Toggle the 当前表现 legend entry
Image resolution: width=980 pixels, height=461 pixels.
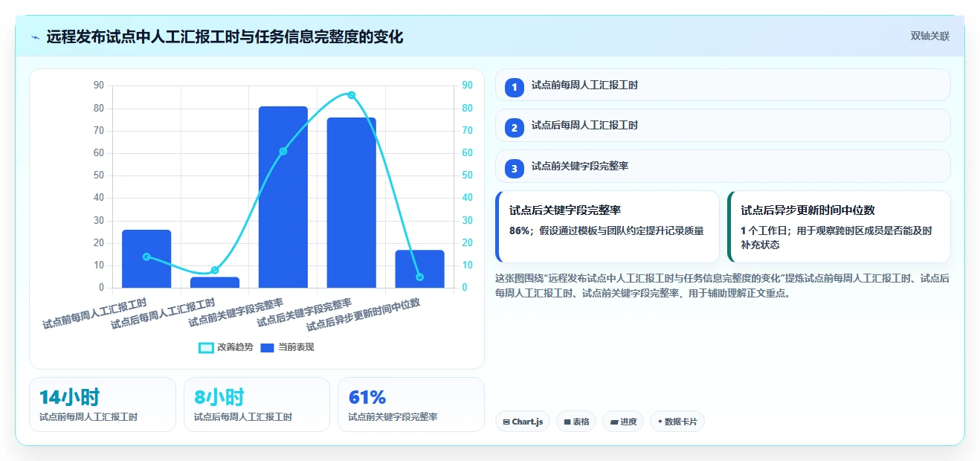coord(287,347)
